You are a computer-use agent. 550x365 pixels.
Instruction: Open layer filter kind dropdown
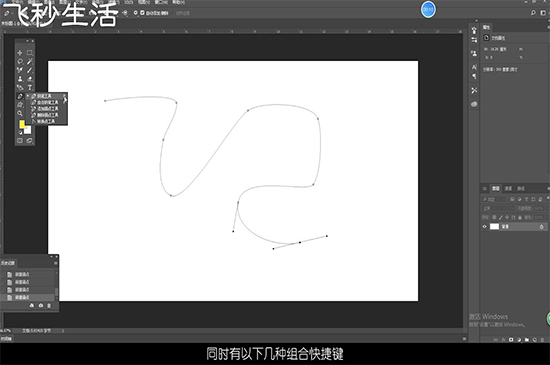pos(494,199)
